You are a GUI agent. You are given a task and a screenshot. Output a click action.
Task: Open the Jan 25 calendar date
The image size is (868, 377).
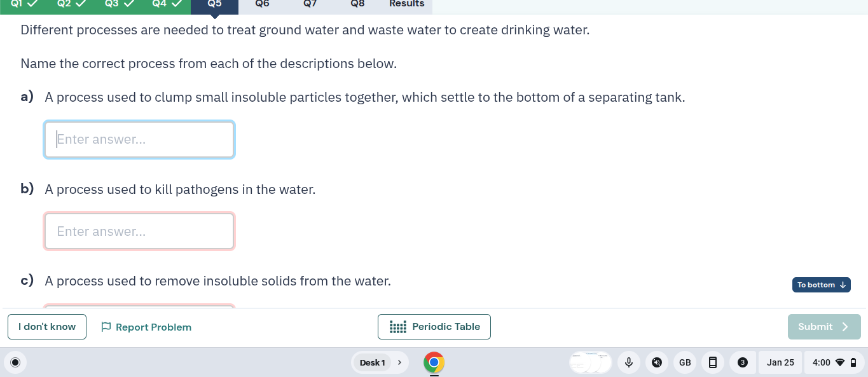tap(780, 362)
